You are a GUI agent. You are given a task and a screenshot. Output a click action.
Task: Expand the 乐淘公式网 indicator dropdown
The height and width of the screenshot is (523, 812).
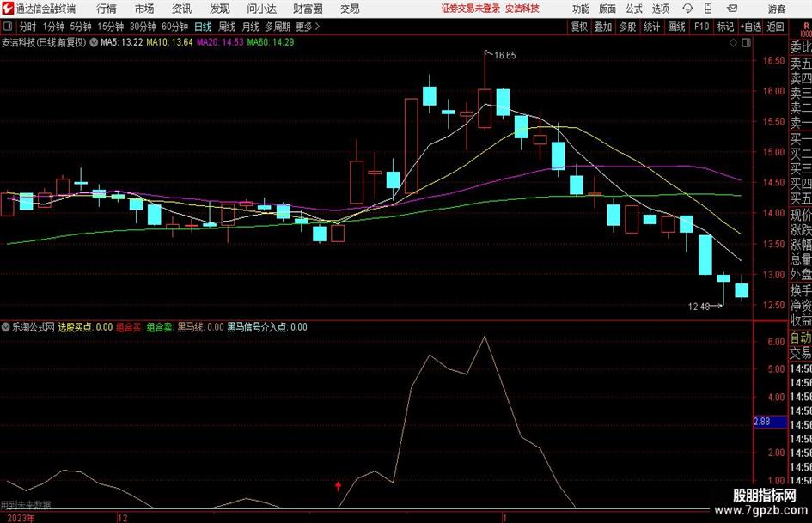5,327
